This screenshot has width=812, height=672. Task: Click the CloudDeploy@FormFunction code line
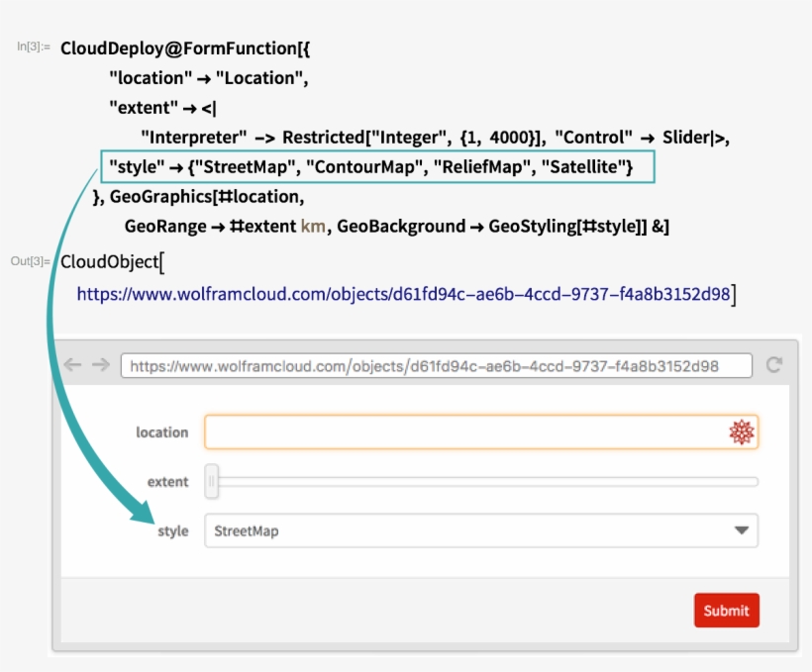coord(185,48)
